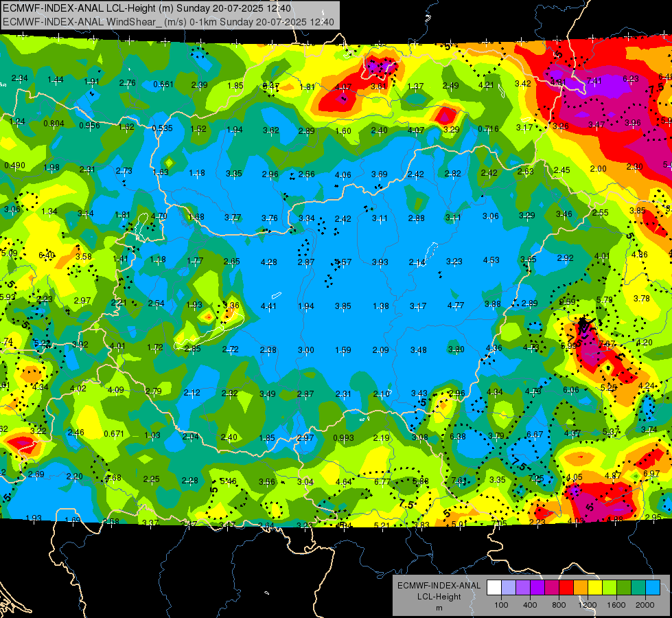The height and width of the screenshot is (618, 672).
Task: Click the wind shear value 1.91
Action: coord(92,82)
